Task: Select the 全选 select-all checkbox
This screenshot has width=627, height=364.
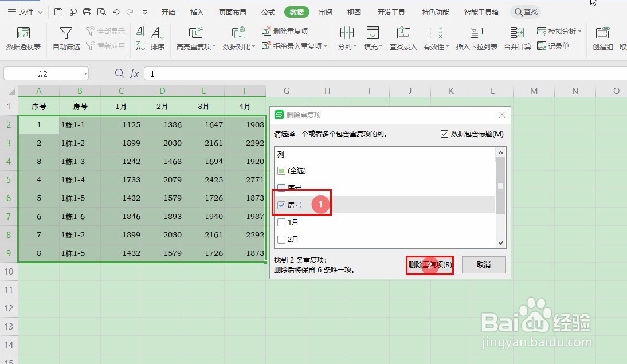Action: (280, 170)
